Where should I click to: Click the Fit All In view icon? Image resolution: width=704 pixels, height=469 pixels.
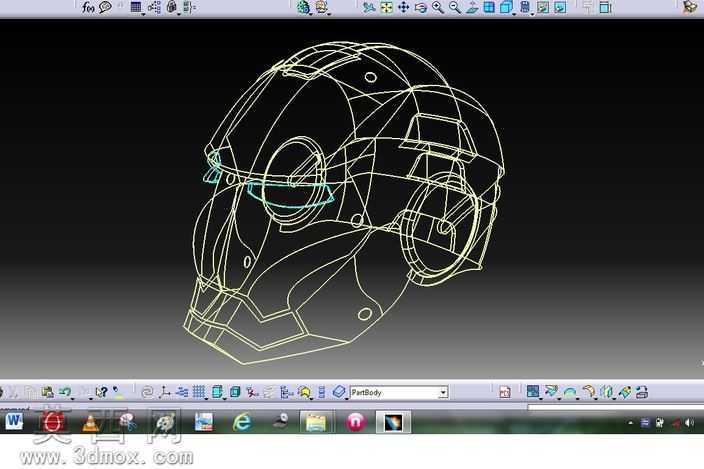(386, 7)
